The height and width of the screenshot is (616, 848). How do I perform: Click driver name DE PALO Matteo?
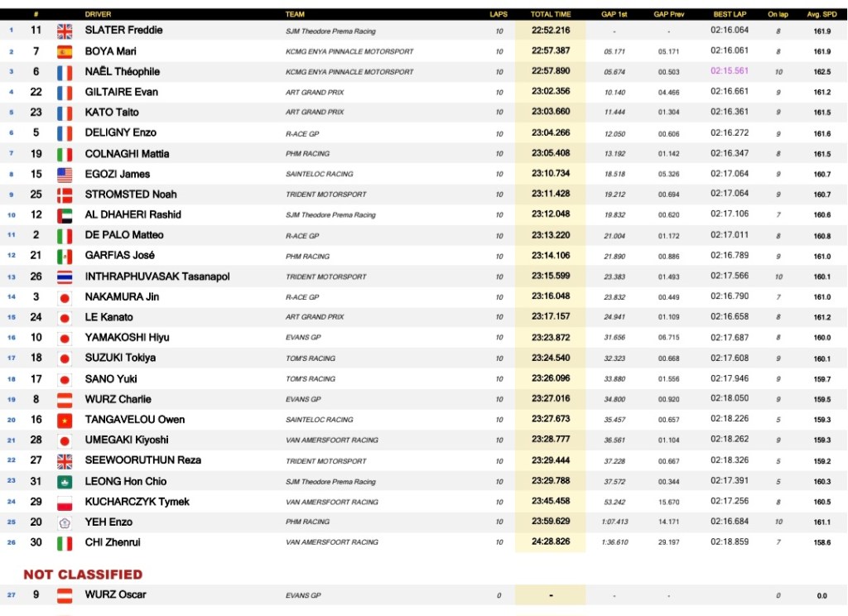tap(124, 234)
